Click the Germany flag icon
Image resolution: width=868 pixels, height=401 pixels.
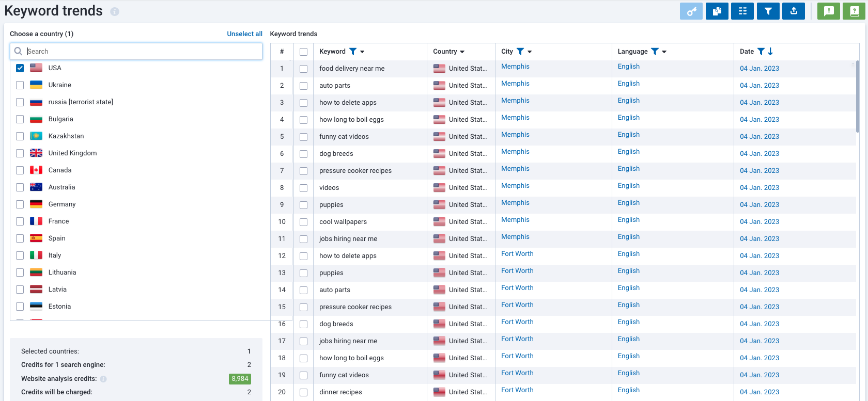tap(36, 204)
